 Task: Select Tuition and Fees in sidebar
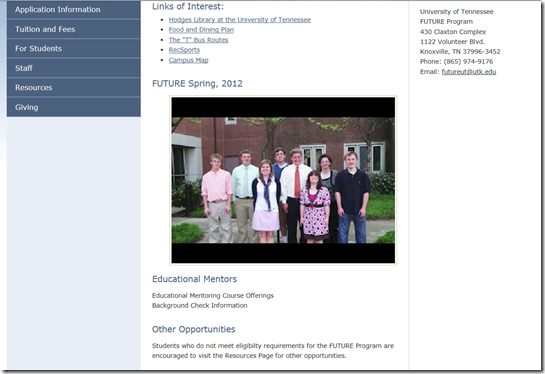tap(74, 29)
